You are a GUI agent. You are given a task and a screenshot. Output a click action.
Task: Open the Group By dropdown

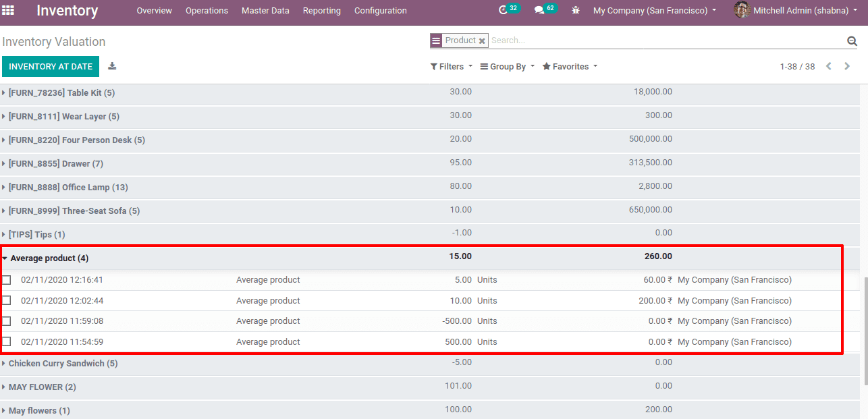click(x=508, y=67)
